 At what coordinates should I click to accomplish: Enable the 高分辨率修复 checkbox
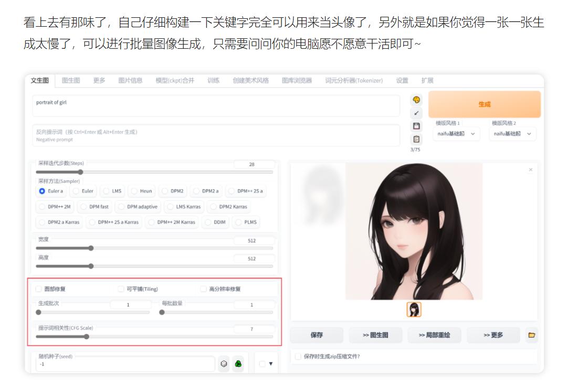click(x=204, y=289)
